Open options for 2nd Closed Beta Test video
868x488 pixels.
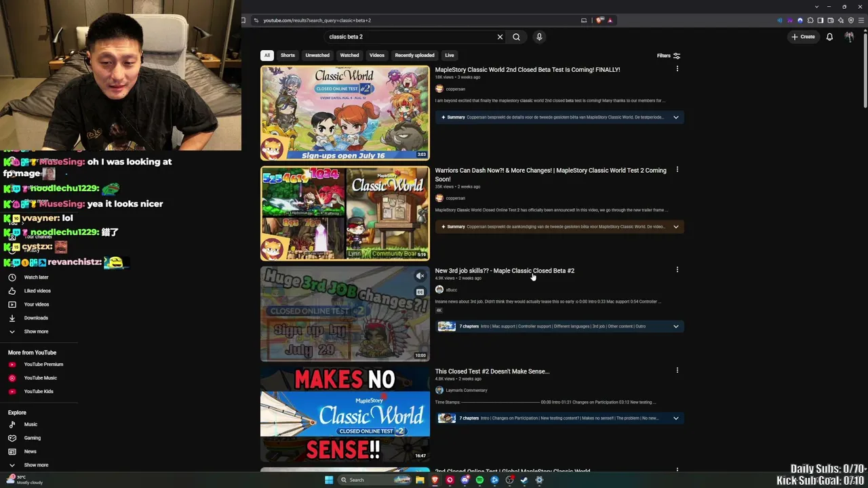tap(677, 69)
